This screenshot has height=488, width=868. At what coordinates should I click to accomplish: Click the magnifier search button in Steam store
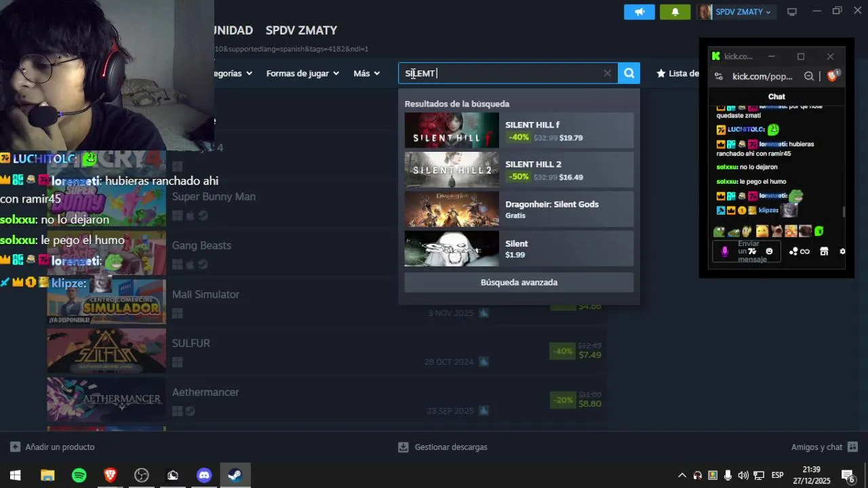629,73
